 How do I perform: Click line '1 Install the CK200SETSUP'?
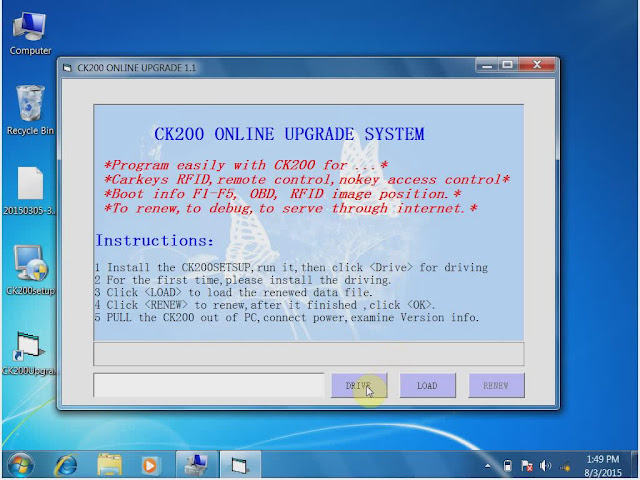(x=291, y=268)
